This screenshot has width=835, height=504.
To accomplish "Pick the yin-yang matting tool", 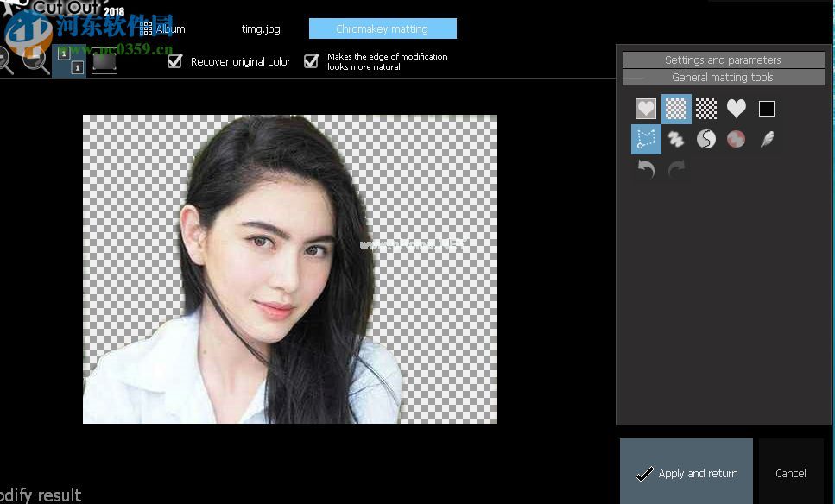I will (x=706, y=139).
